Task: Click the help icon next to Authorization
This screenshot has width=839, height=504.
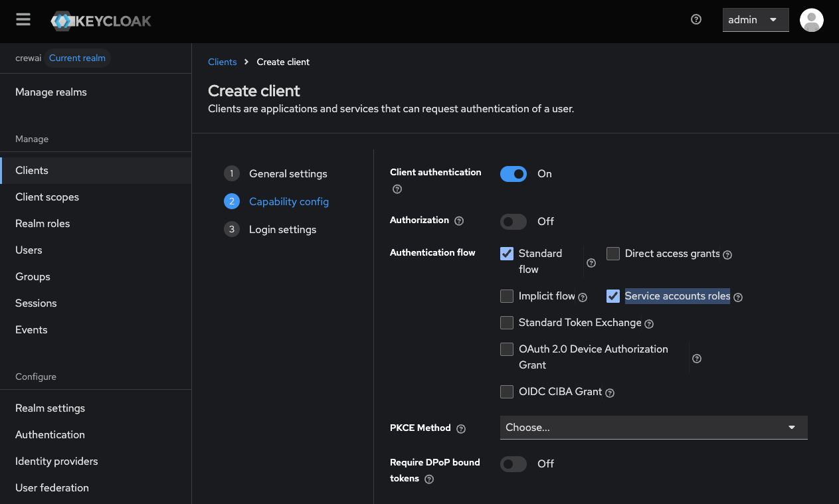Action: point(459,220)
